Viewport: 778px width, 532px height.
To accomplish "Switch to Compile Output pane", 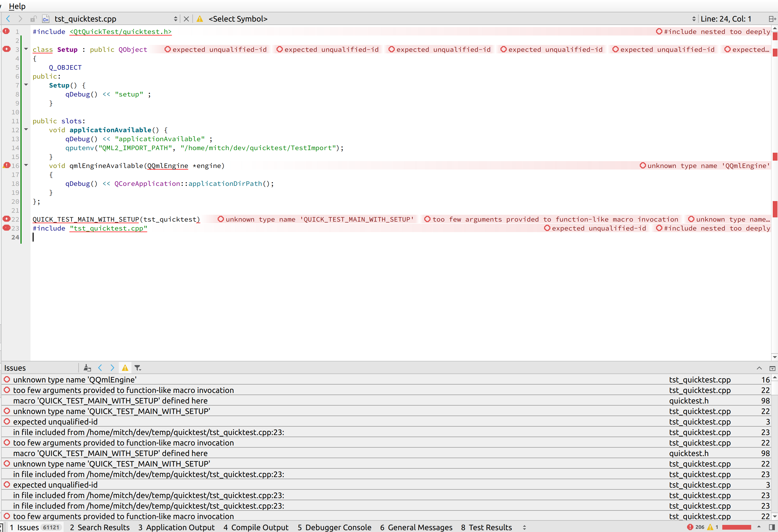I will click(x=256, y=527).
